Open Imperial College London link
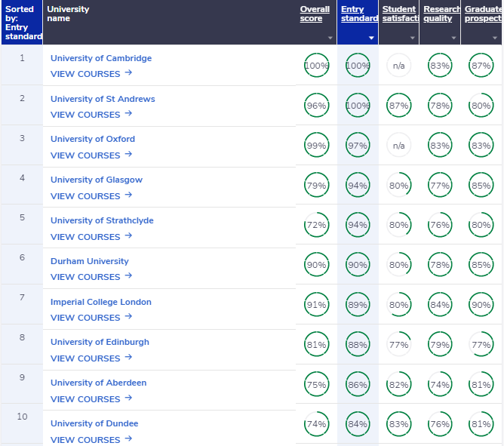The height and width of the screenshot is (446, 504). tap(101, 302)
